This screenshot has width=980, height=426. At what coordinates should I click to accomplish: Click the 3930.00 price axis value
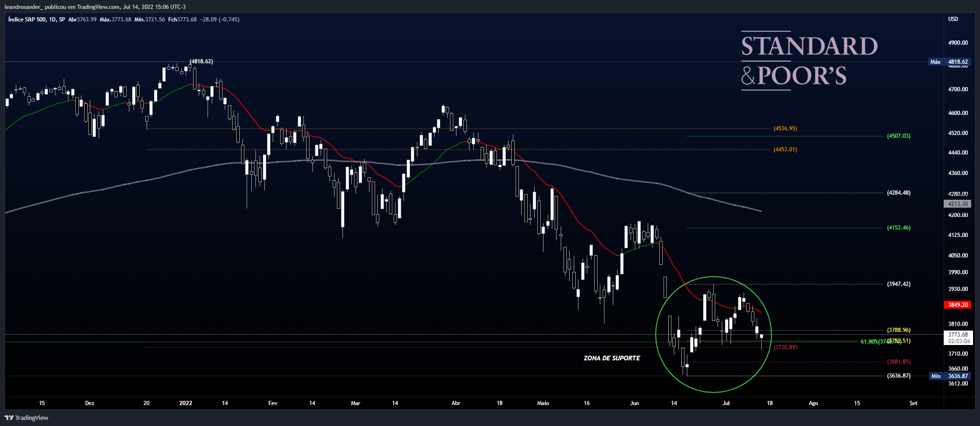click(x=958, y=289)
